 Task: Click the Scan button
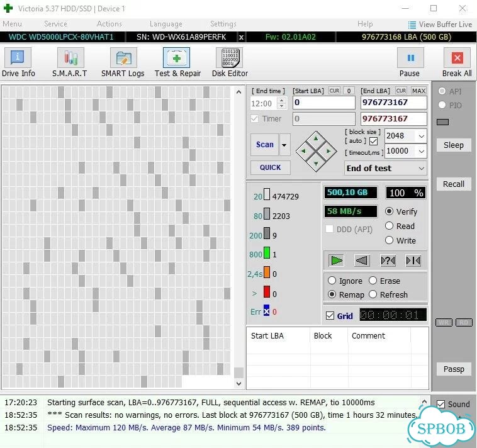click(265, 145)
